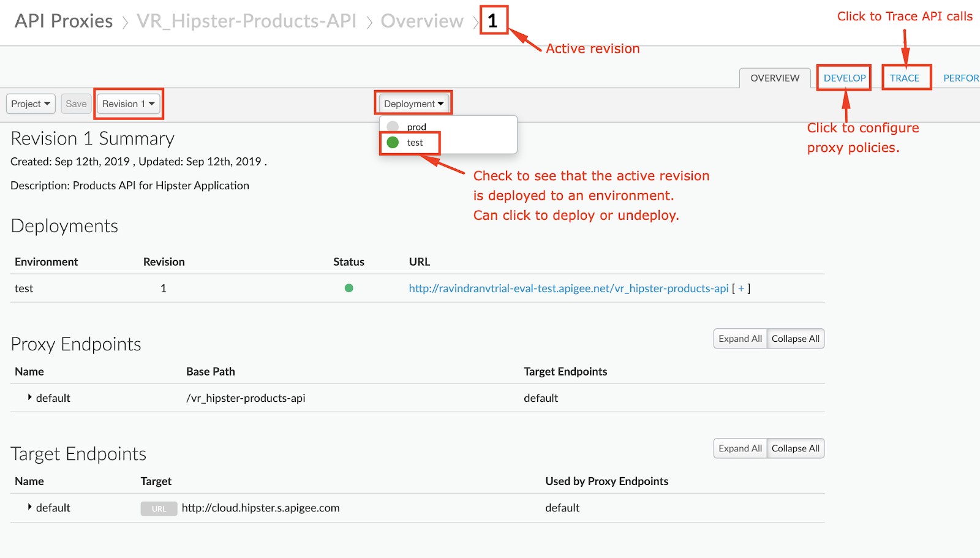Open the Revision 1 dropdown

pos(129,104)
